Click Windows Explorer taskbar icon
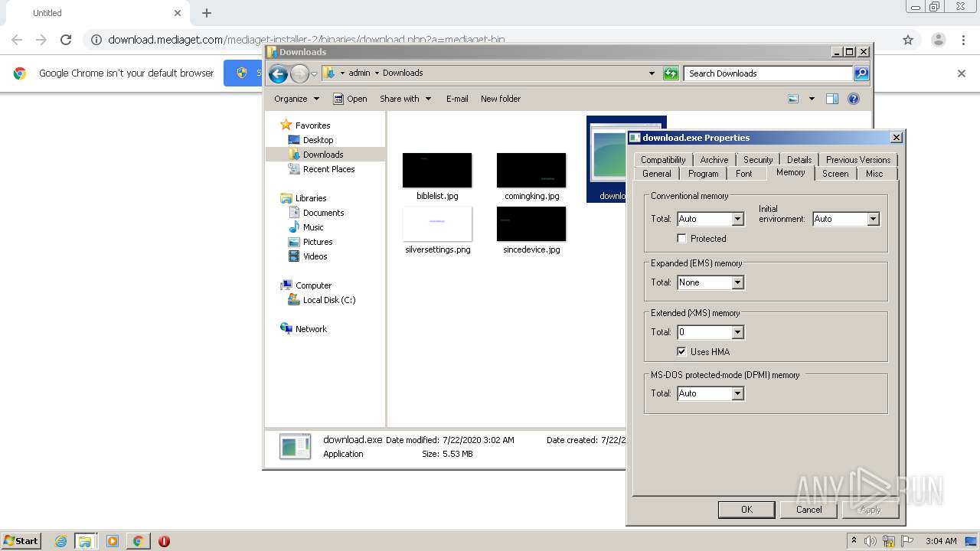 [x=85, y=541]
